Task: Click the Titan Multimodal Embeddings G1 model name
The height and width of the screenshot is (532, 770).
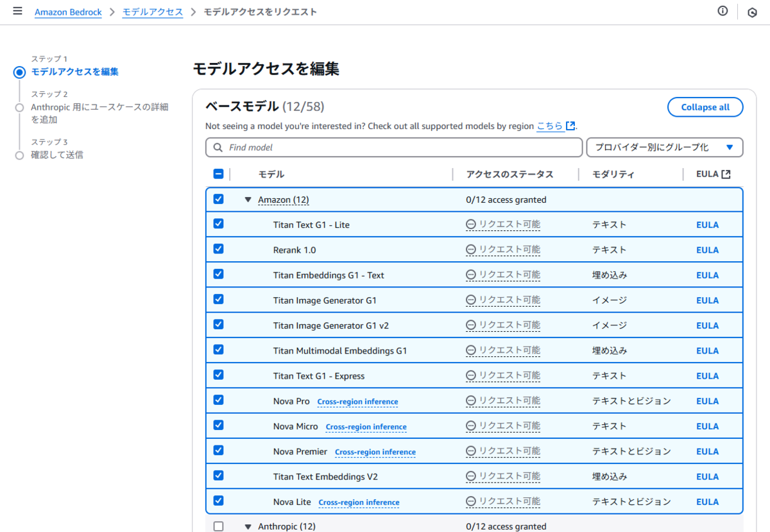Action: 340,351
